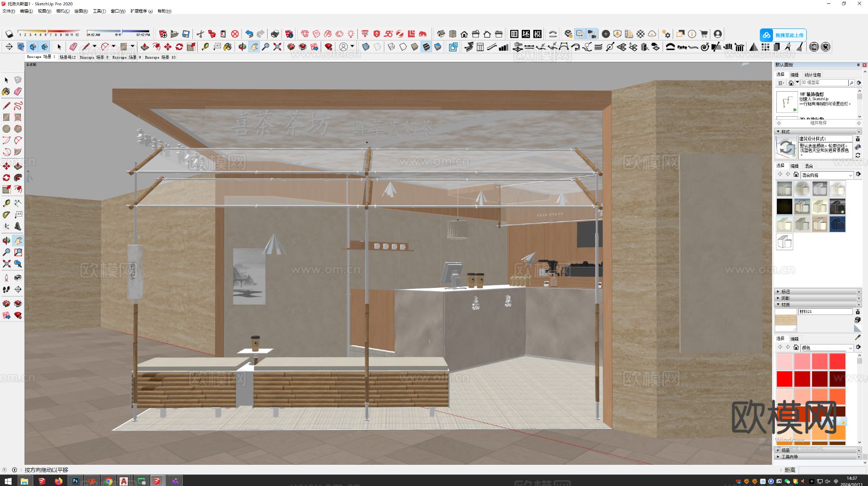This screenshot has width=868, height=486.
Task: Pick the light pink color swatch
Action: click(x=785, y=361)
